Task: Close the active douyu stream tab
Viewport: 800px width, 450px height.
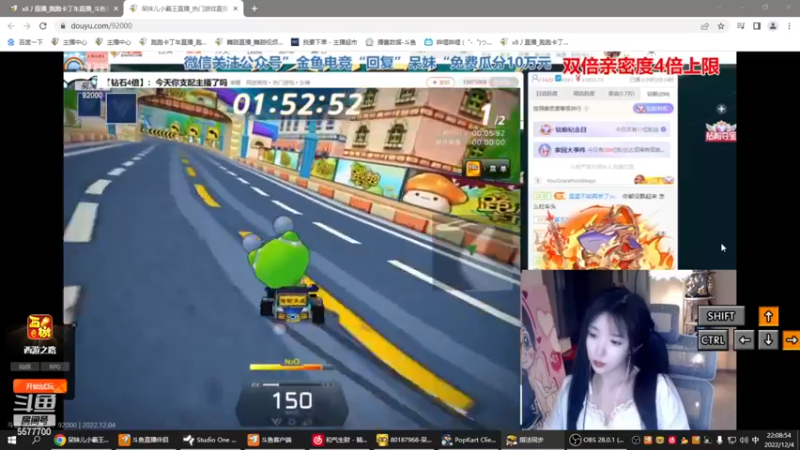Action: coord(235,9)
